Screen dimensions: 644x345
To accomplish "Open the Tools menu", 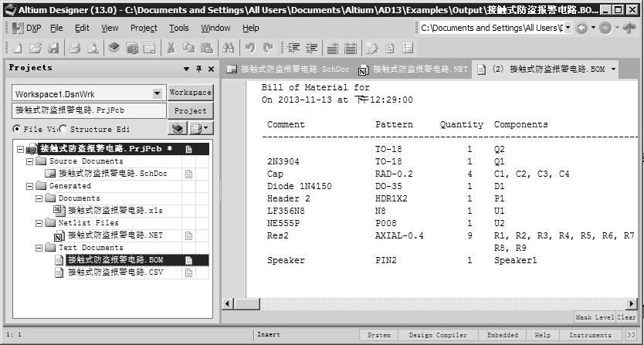I will tap(178, 28).
